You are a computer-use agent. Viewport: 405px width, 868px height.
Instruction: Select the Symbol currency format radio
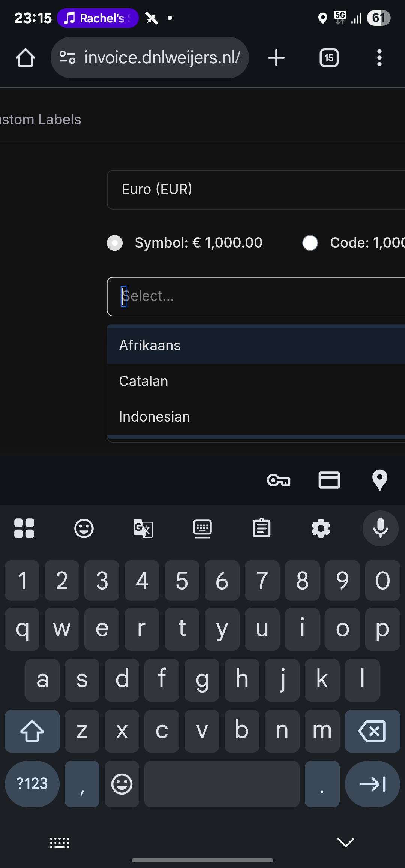(x=115, y=243)
